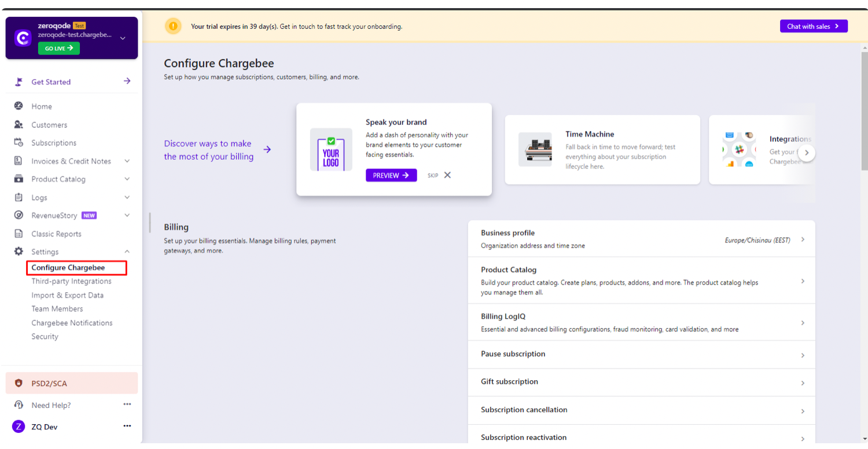868x449 pixels.
Task: Click the trial warning exclamation icon
Action: coord(173,26)
